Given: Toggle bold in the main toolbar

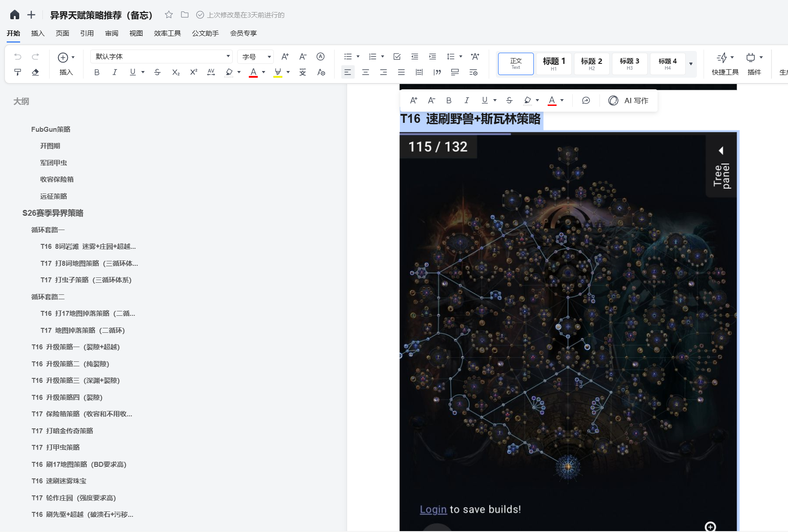Looking at the screenshot, I should (96, 72).
